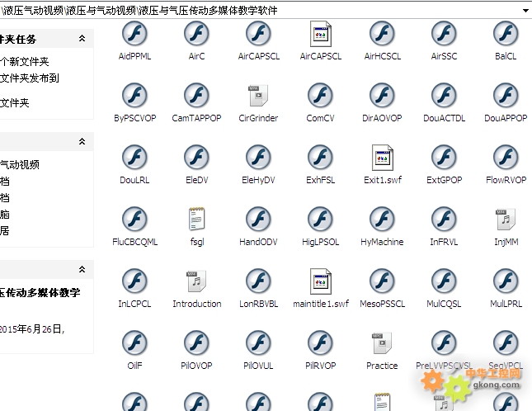
Task: Collapse the other places panel containing 气动视频
Action: click(82, 141)
